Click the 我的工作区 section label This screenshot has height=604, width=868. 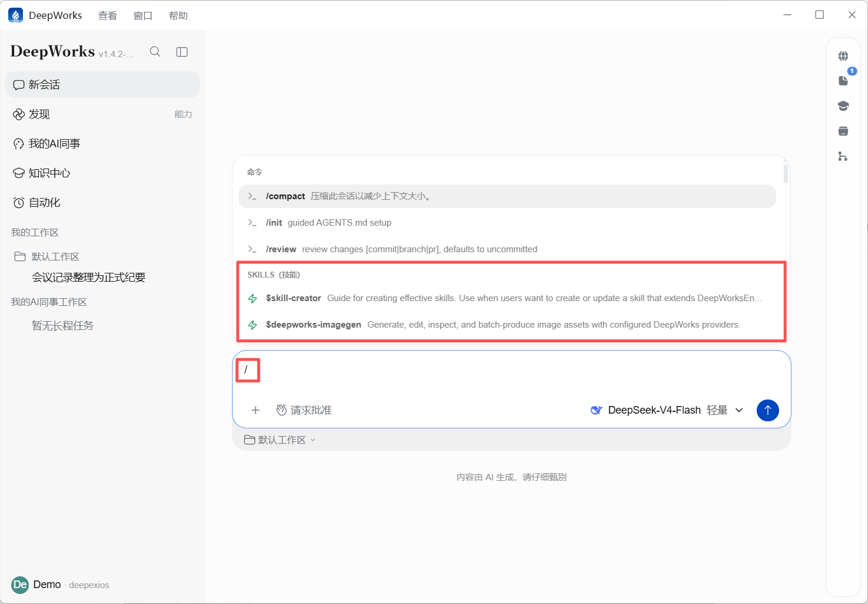coord(35,233)
